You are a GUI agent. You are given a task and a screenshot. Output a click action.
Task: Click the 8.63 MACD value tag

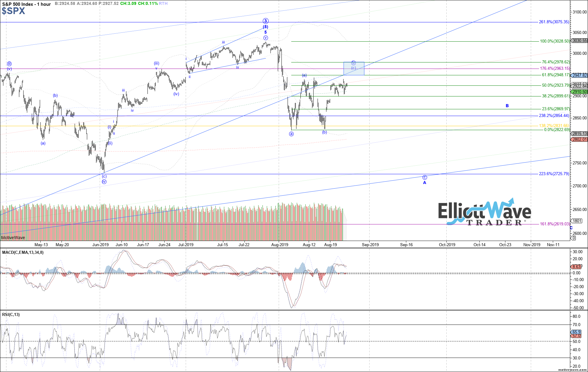point(576,267)
